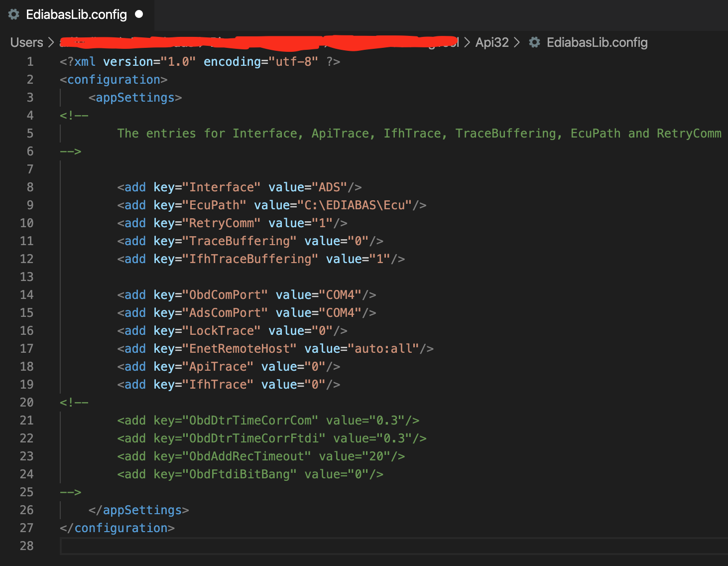The image size is (728, 566).
Task: Click the gear icon in the breadcrumb path
Action: (x=534, y=43)
